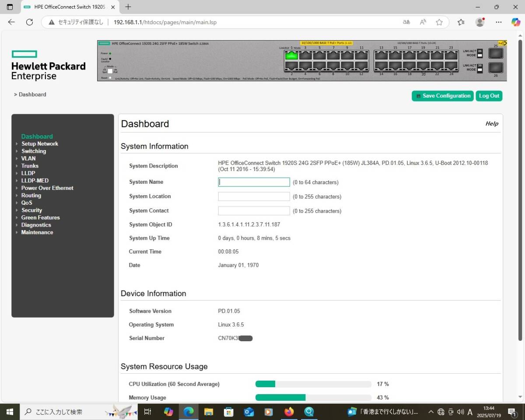Expand the Routing tree arrow
The image size is (525, 420).
(17, 196)
